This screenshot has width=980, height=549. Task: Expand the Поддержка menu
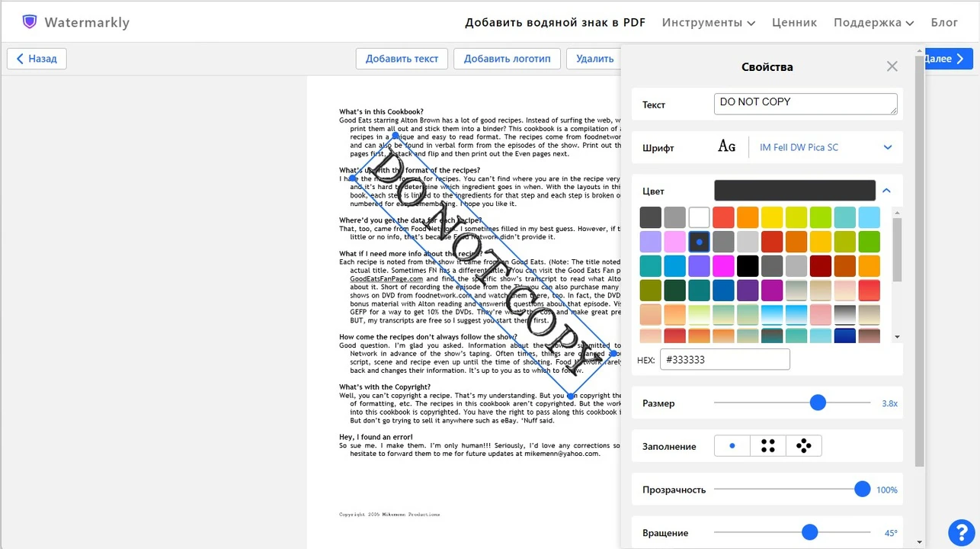coord(873,22)
